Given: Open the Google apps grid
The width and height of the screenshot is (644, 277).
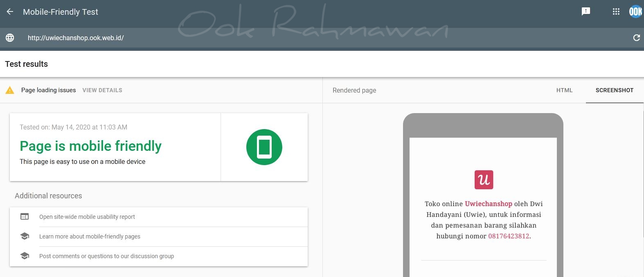Looking at the screenshot, I should click(x=616, y=11).
